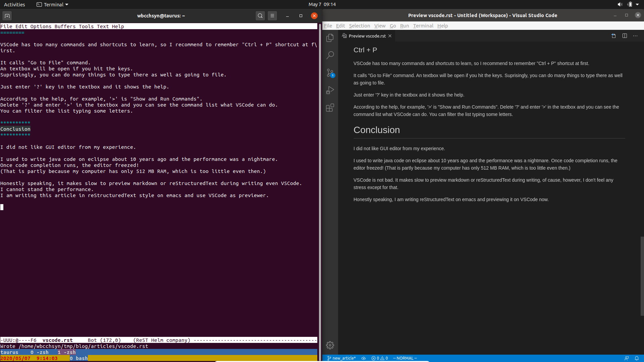Open the Emacs File menu in the terminal
The width and height of the screenshot is (644, 362).
(x=6, y=26)
